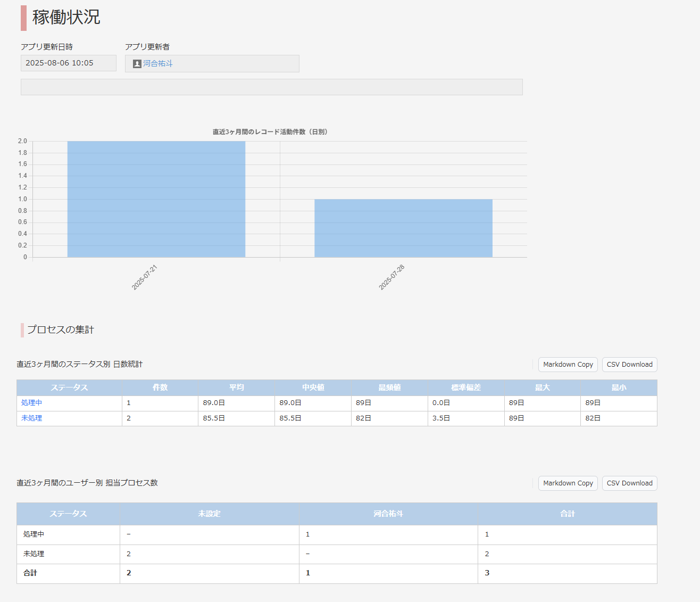700x602 pixels.
Task: Open the 未処理 status link
Action: point(32,418)
